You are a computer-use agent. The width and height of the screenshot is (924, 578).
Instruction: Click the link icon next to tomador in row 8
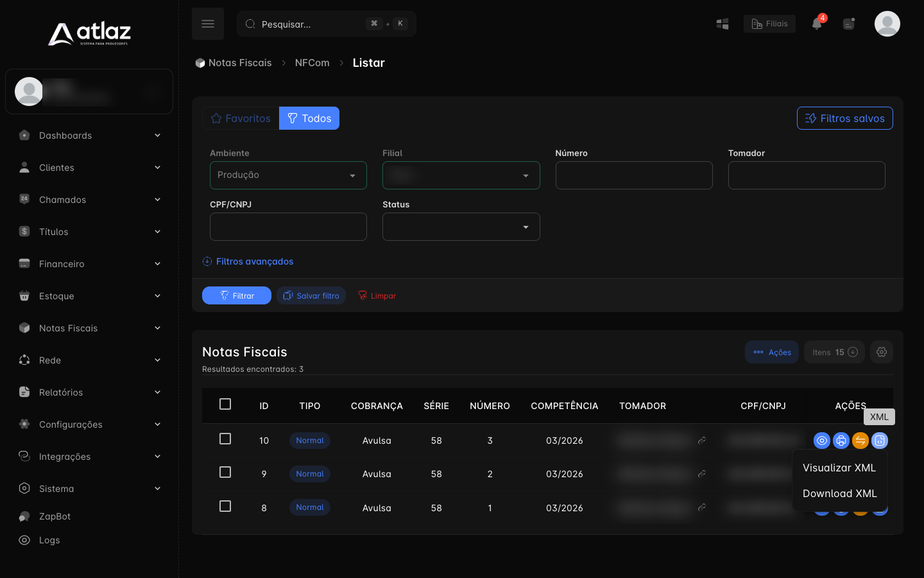pos(702,507)
